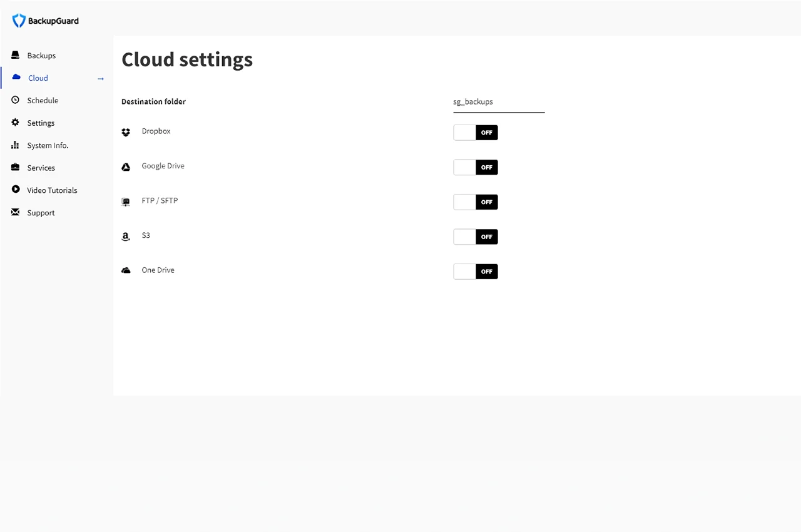Open the Backups section
This screenshot has height=532, width=801.
click(x=41, y=55)
